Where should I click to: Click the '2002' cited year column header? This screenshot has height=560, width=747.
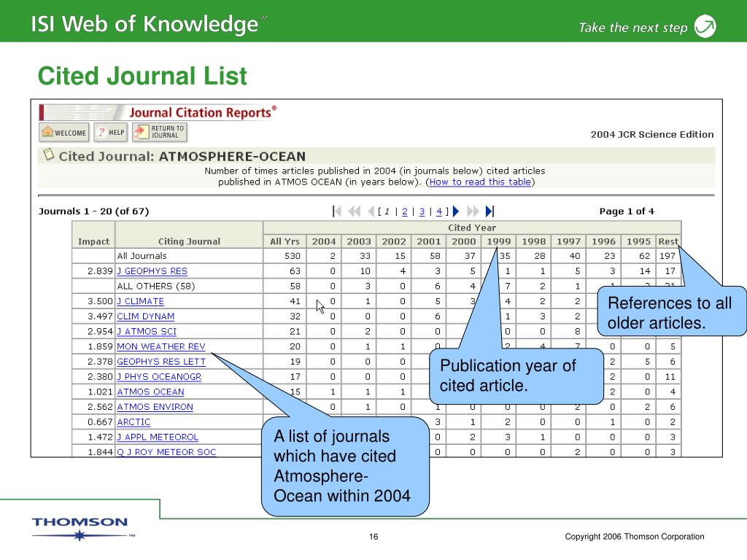394,241
